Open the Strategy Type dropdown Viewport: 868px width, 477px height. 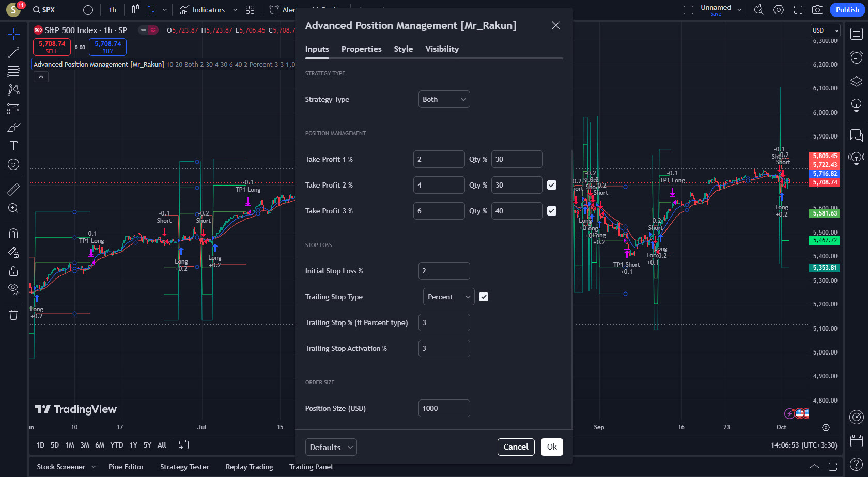click(444, 99)
